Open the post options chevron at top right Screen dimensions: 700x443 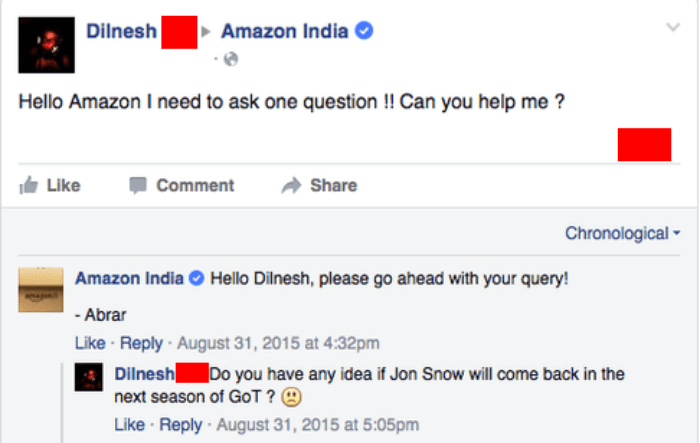pos(672,27)
